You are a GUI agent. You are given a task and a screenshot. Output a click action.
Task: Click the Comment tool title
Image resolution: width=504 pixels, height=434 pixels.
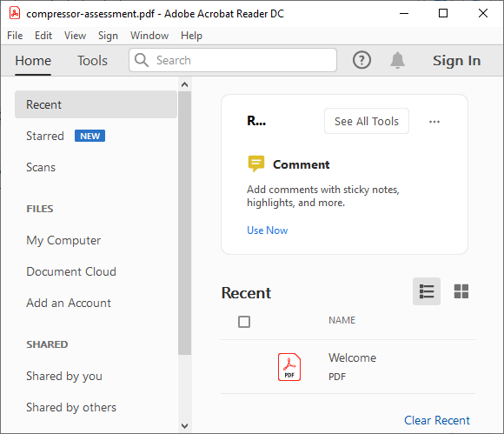(x=302, y=164)
